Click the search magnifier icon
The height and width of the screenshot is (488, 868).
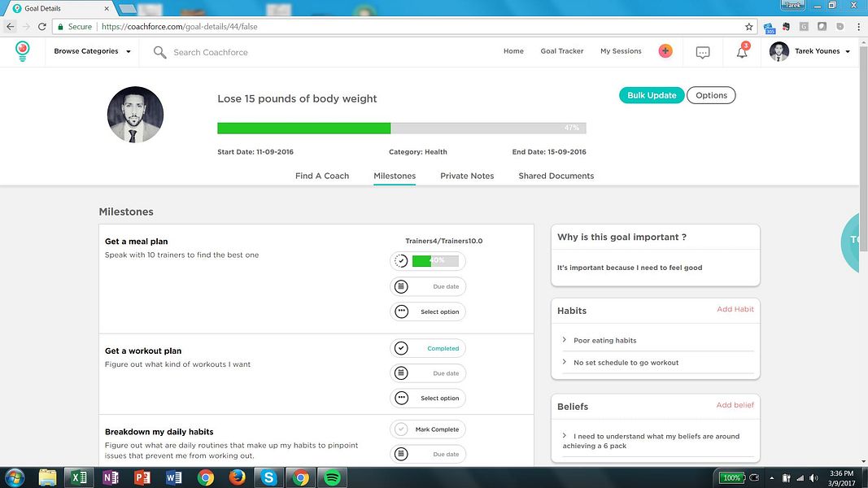(x=159, y=52)
